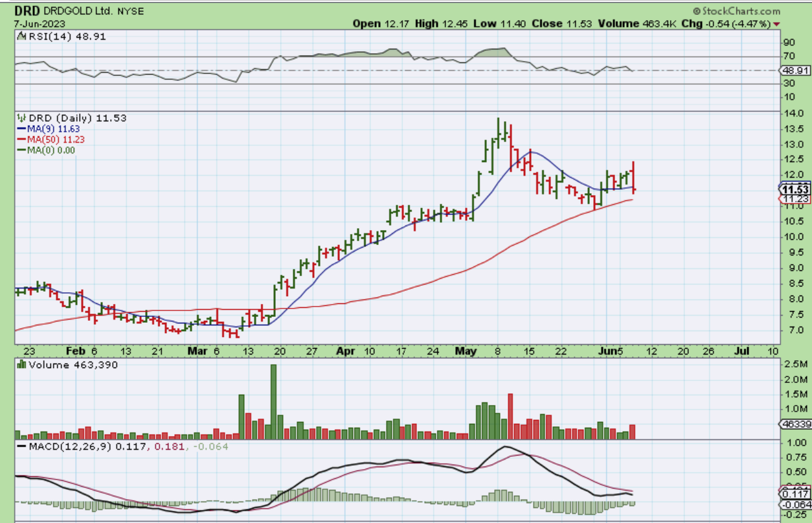Click the red down arrow beside Chg
Viewport: 812px width, 523px height.
tap(776, 23)
